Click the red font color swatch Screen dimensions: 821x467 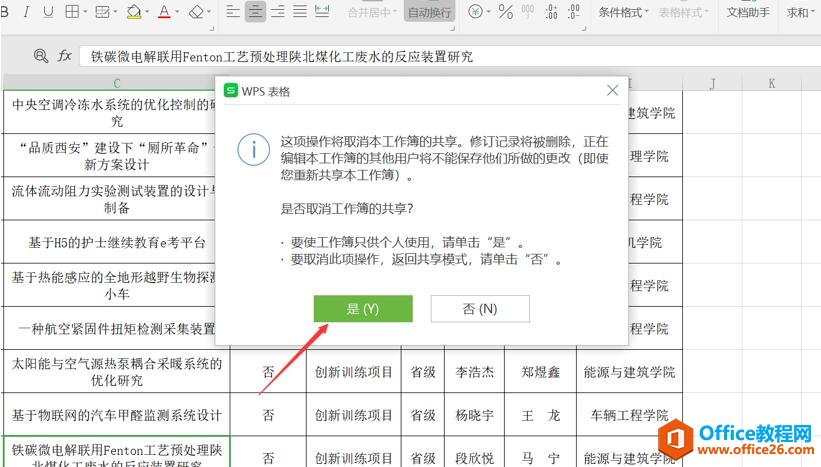tap(164, 12)
